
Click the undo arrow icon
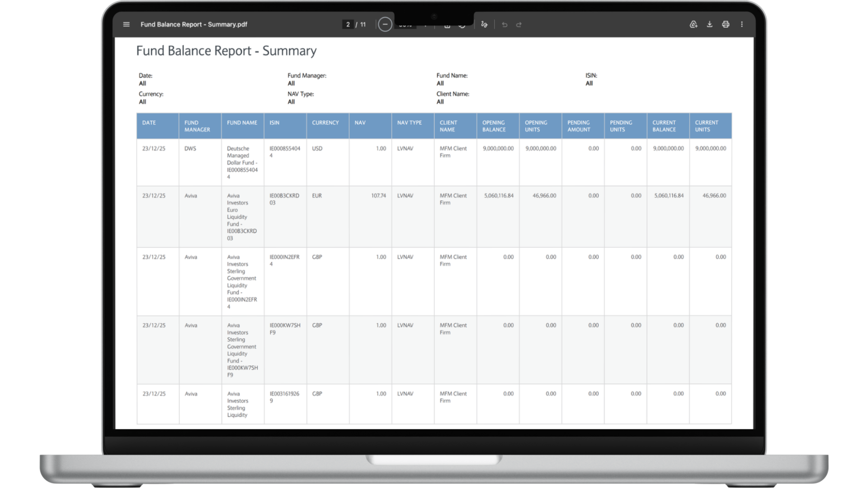pyautogui.click(x=505, y=24)
